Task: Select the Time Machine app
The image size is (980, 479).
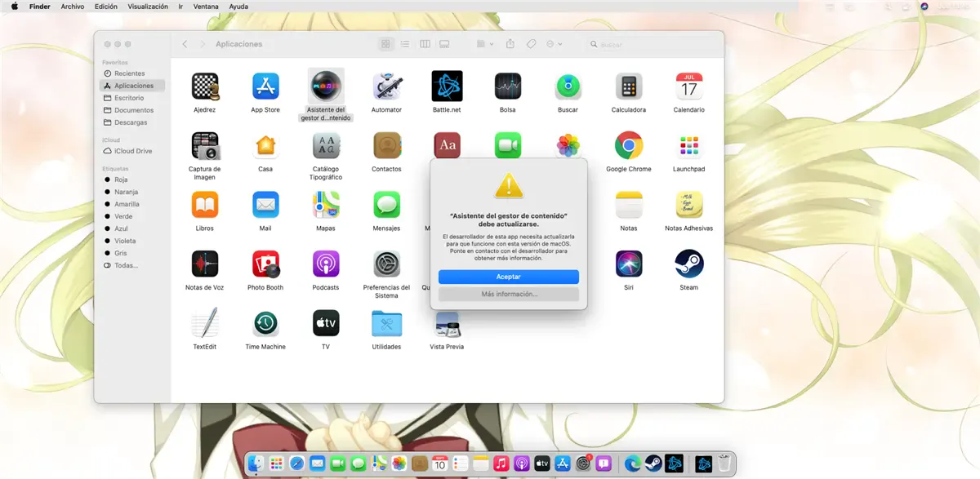Action: click(265, 323)
